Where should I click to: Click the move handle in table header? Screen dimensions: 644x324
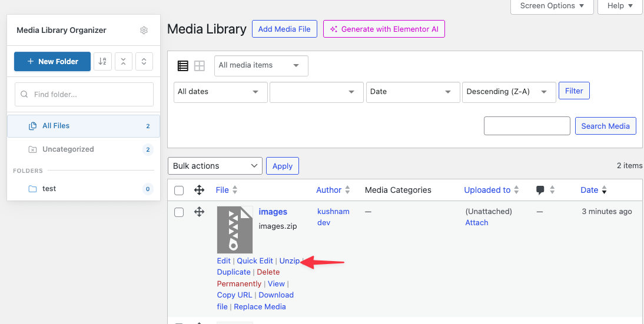click(x=199, y=190)
